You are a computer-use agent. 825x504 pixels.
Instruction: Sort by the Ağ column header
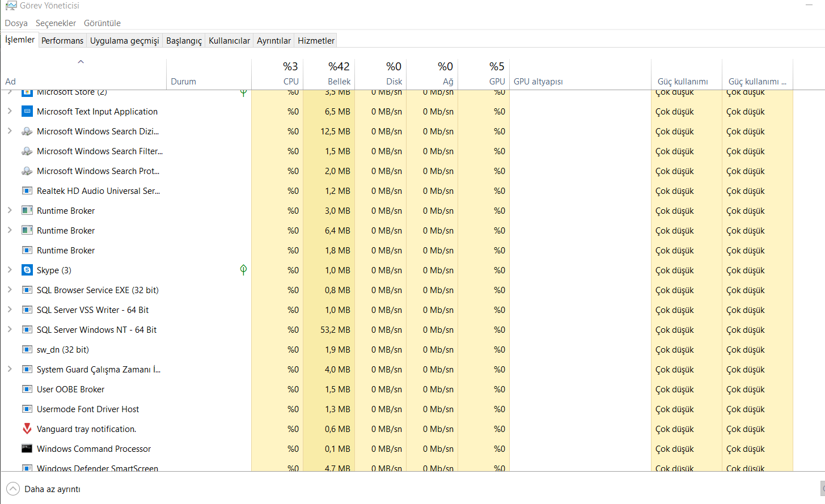(x=432, y=74)
